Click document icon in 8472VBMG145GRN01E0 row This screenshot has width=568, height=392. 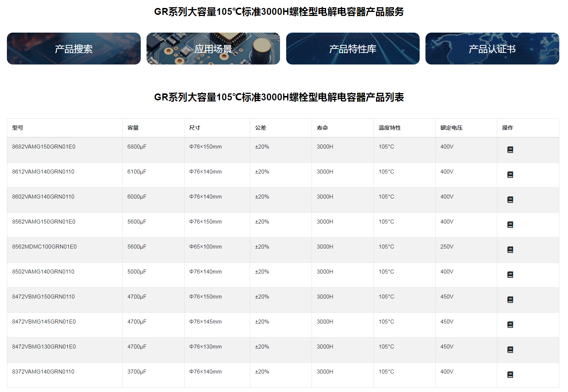pos(510,325)
